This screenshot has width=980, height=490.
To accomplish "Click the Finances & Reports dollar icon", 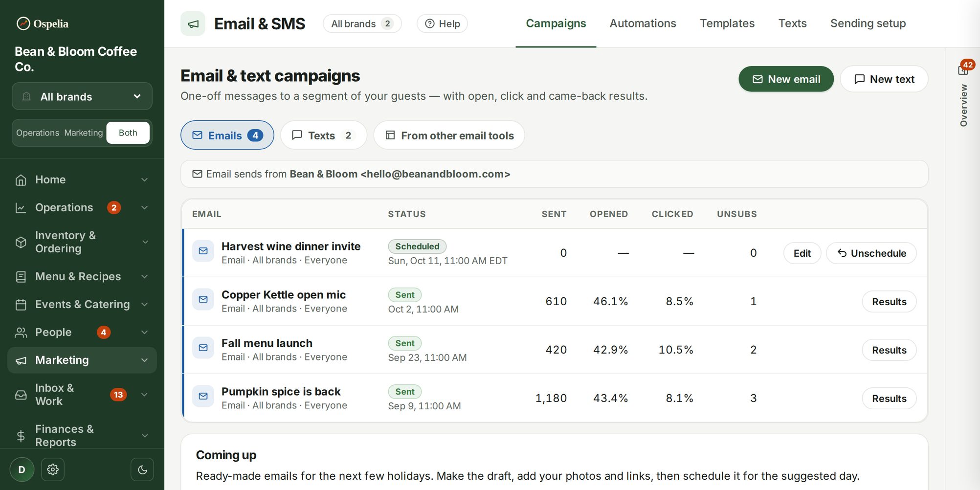I will point(21,436).
